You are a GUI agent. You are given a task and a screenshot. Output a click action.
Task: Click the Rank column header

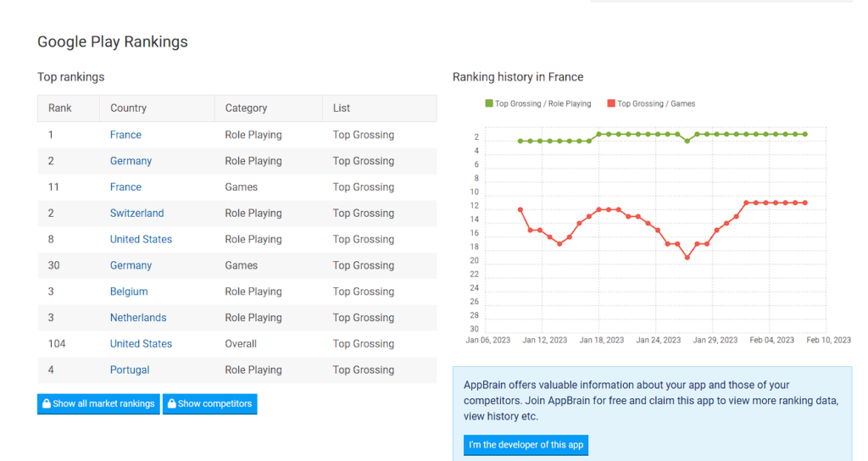60,108
